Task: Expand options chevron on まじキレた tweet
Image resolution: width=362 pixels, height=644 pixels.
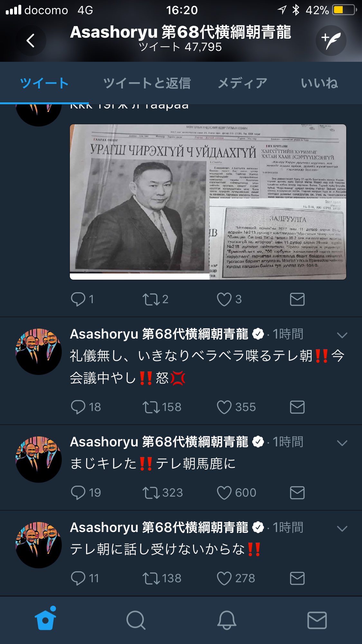Action: [342, 443]
